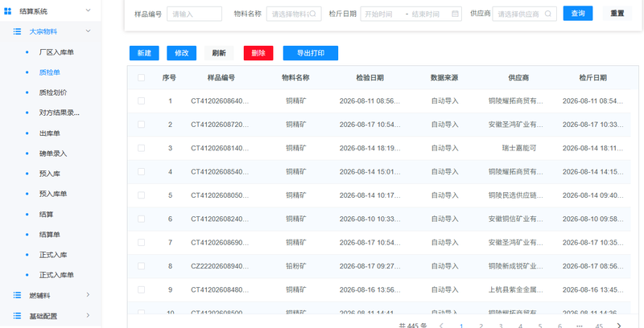Viewport: 644px width, 328px height.
Task: Open the 供应商 select dropdown
Action: (x=525, y=14)
